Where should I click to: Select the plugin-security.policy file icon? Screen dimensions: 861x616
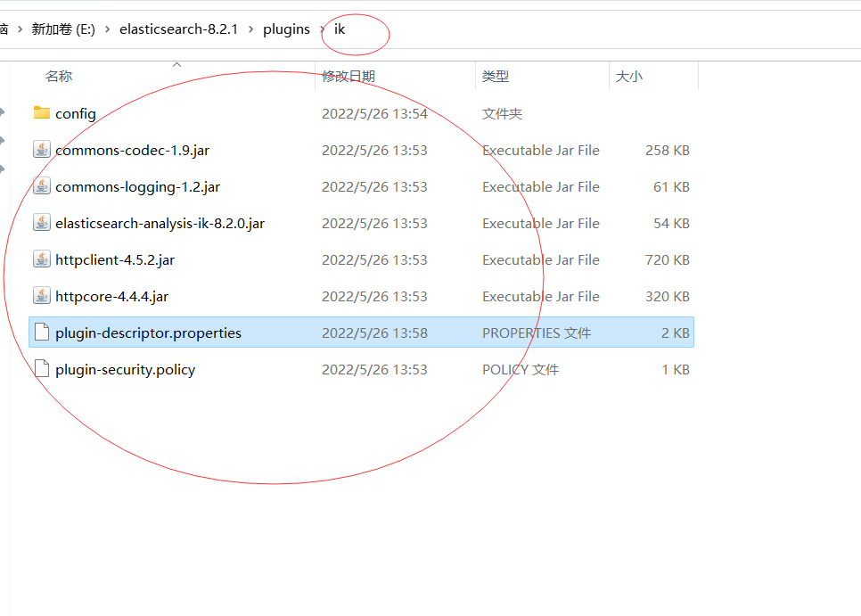click(42, 369)
